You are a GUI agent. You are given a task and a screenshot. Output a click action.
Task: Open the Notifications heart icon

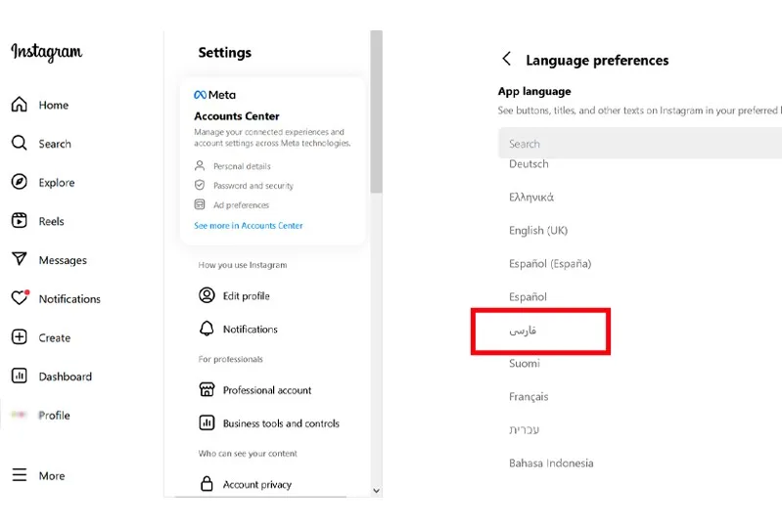20,298
